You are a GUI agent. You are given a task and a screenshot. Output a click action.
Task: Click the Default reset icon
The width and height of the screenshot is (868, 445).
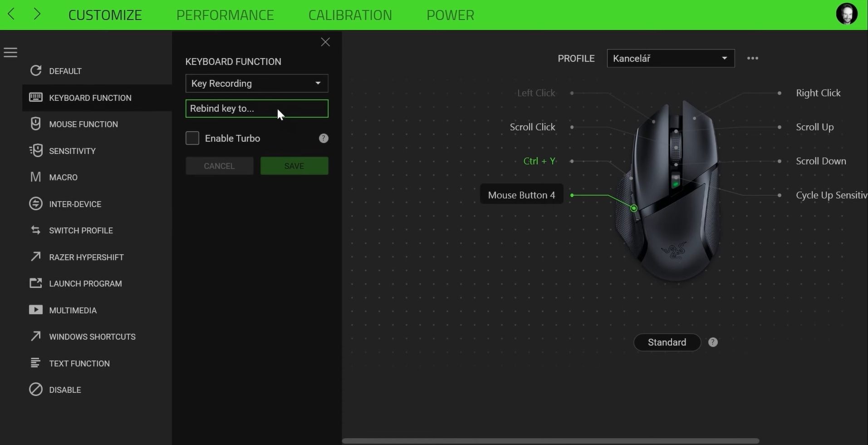tap(36, 70)
